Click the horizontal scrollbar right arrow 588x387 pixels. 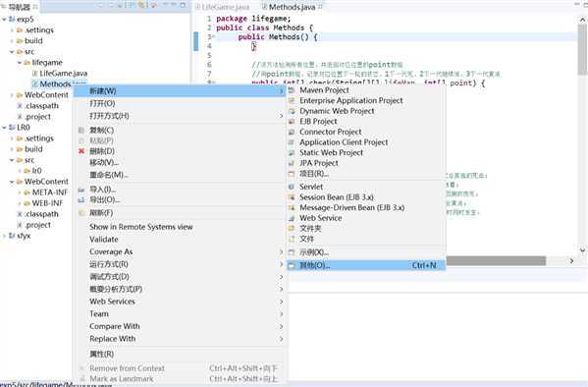point(572,260)
